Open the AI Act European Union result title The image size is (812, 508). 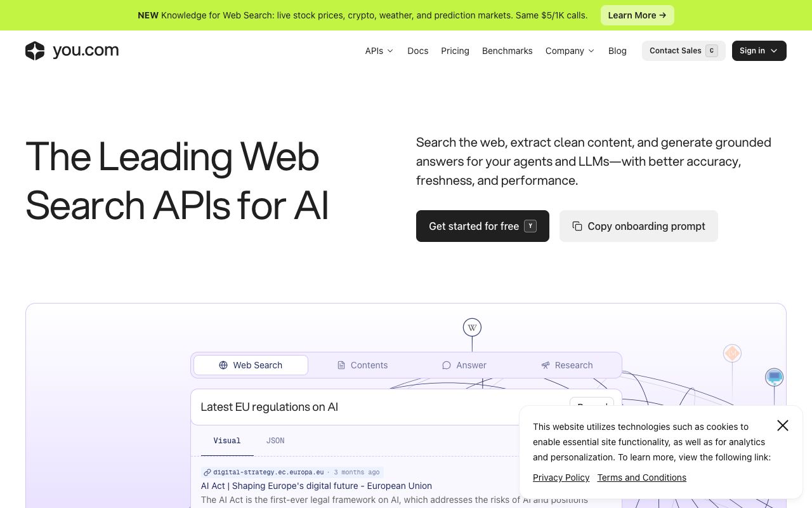point(317,486)
